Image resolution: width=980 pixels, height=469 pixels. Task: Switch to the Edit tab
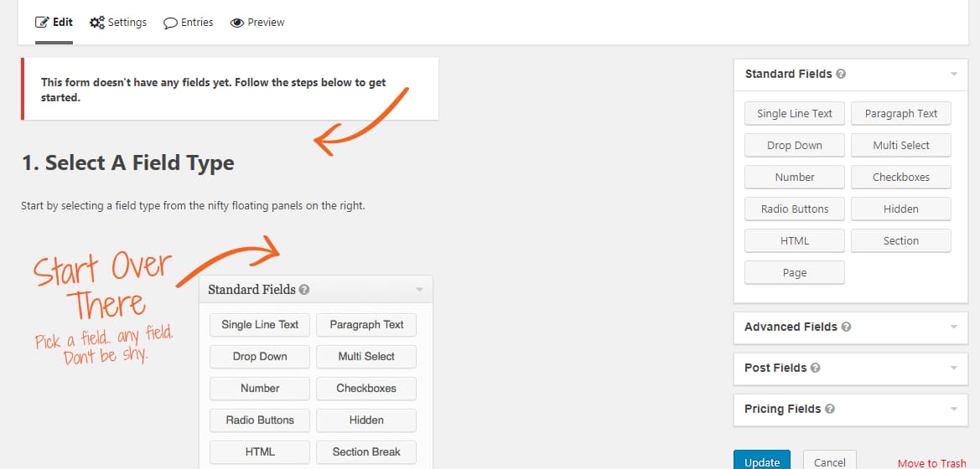point(54,23)
